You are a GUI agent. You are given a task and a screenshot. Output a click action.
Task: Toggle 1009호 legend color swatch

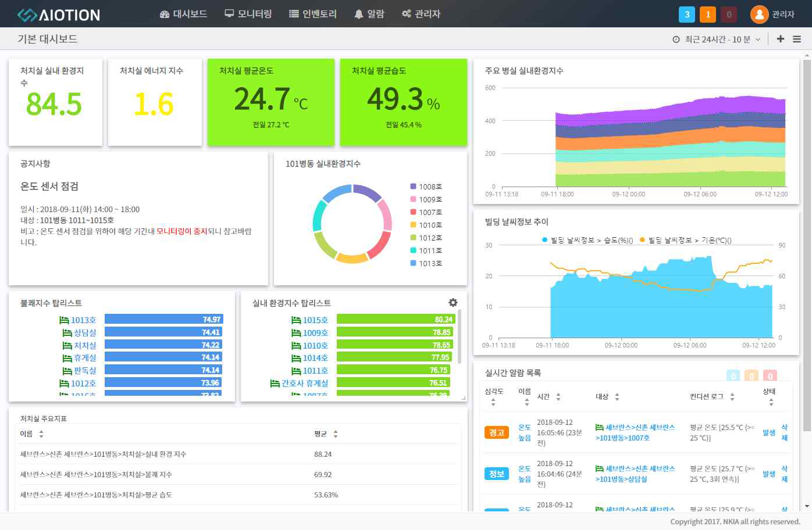point(413,199)
